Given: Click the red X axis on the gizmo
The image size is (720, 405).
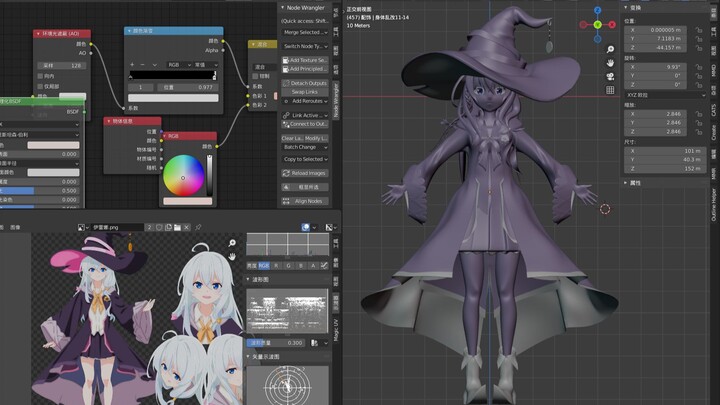Looking at the screenshot, I should coord(612,25).
